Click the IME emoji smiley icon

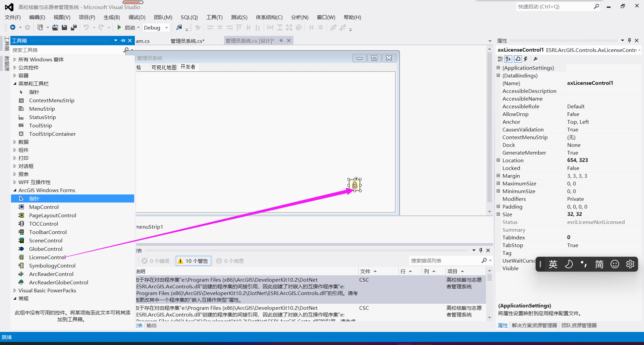[615, 264]
